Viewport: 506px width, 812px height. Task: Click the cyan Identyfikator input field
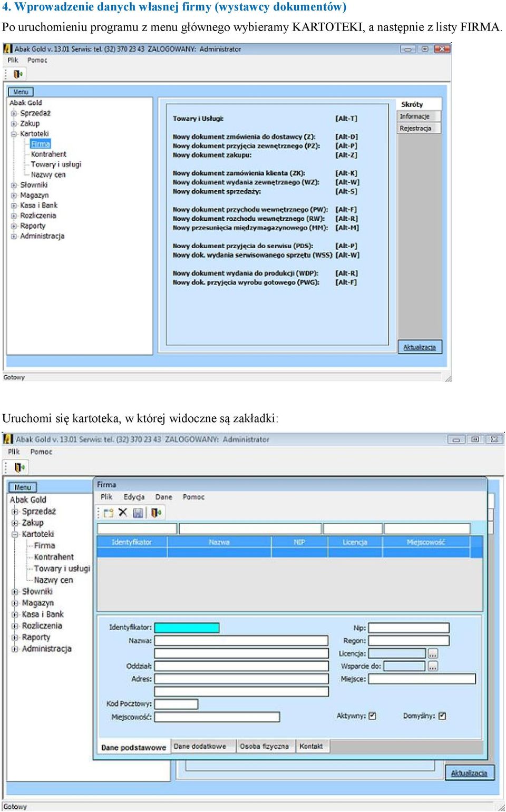click(187, 628)
